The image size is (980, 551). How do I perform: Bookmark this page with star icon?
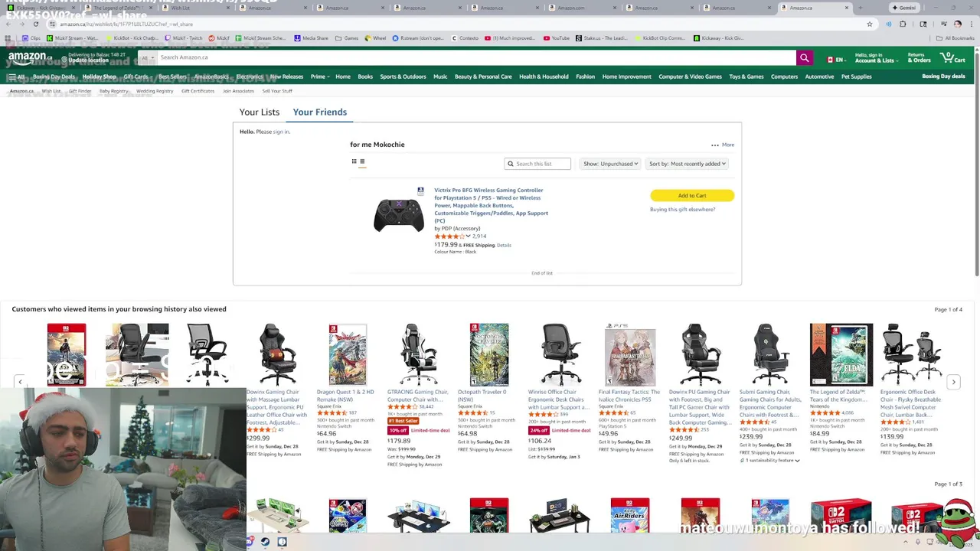(870, 24)
